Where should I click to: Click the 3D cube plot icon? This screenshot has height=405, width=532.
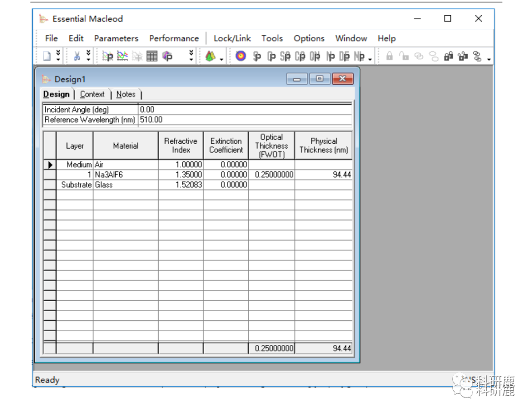click(x=167, y=56)
